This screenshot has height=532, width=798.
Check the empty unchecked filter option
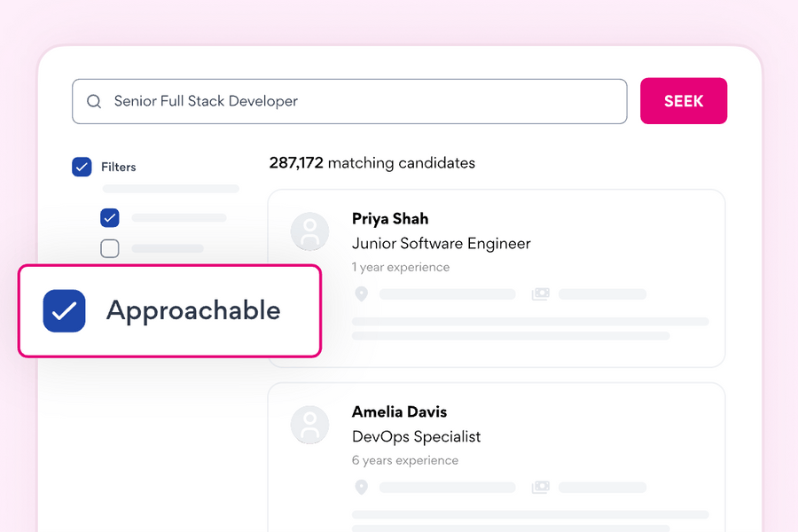110,248
